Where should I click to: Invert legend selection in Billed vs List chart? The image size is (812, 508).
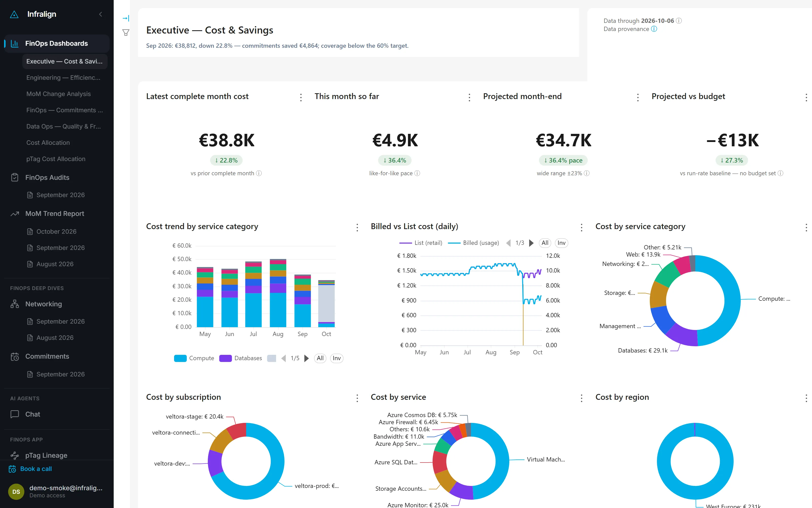coord(561,243)
